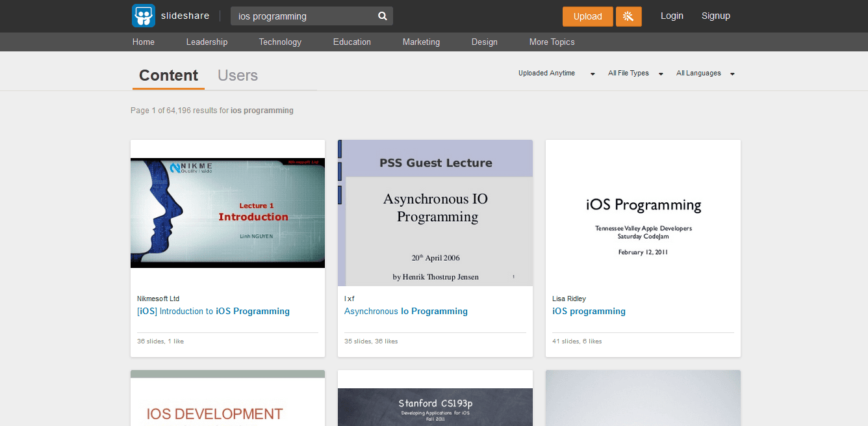Expand the Uploaded Anytime dropdown
Screen dimensions: 868x426
[556, 73]
